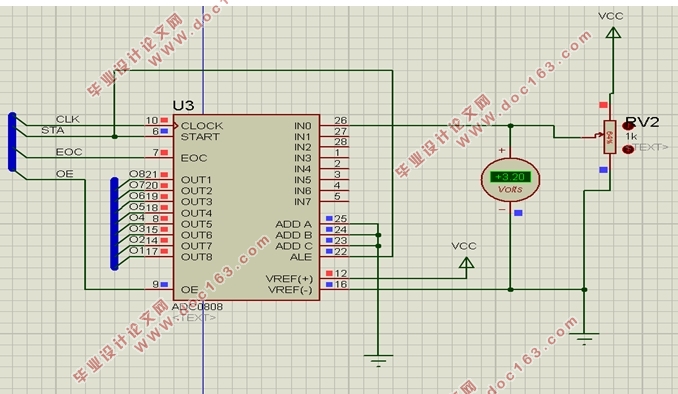Click the DC voltmeter showing +3.20

pos(510,180)
